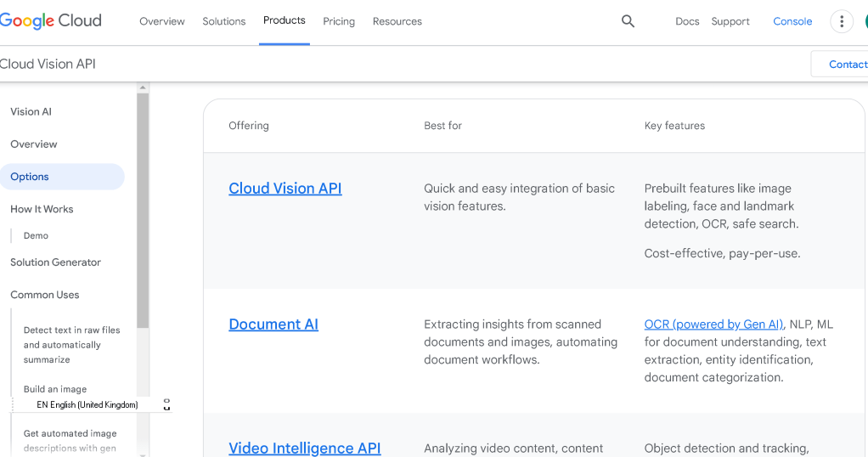Click 'Prebuilt features like image labeling' text
This screenshot has width=868, height=457.
pos(721,206)
